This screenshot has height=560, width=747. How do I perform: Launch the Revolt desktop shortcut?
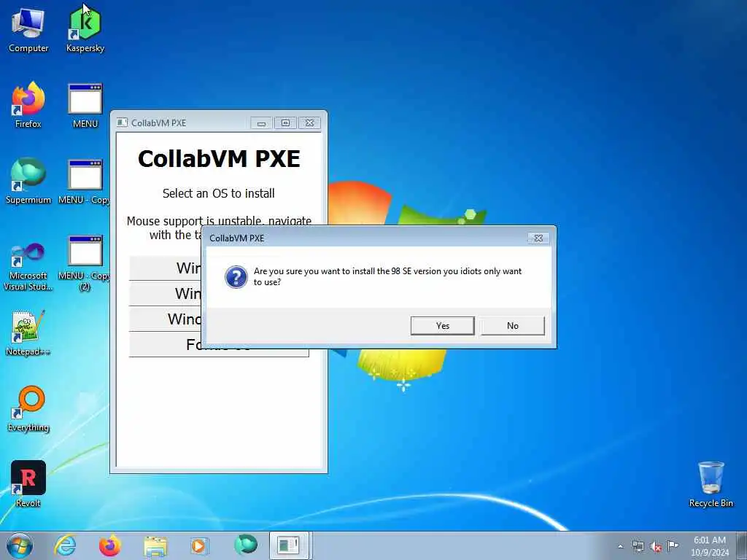coord(28,484)
